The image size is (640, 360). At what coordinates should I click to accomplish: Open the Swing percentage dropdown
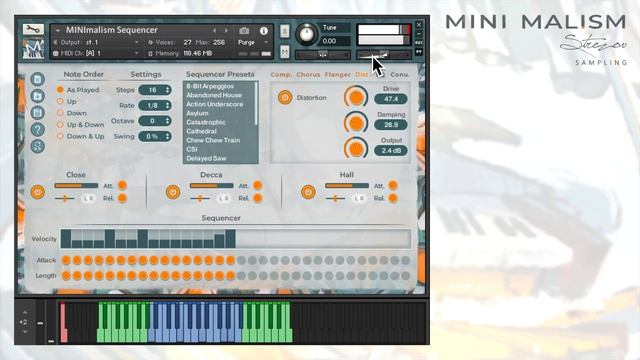pyautogui.click(x=155, y=136)
